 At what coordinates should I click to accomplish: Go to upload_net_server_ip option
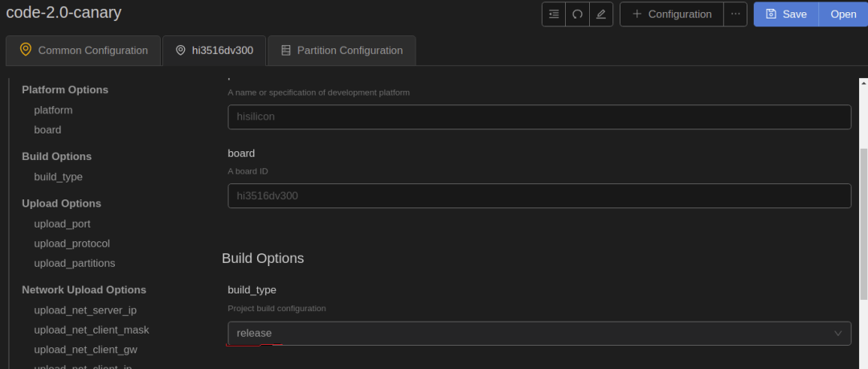(85, 310)
